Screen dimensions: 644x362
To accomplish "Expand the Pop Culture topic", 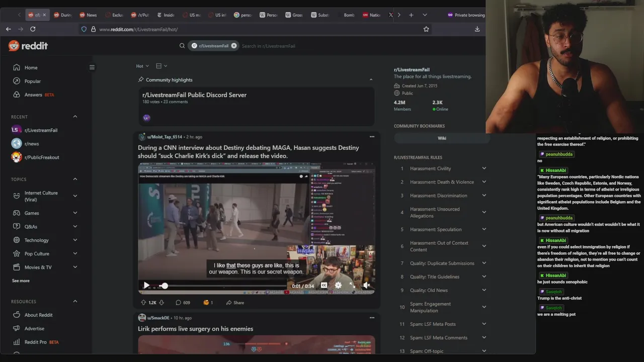I will (x=75, y=254).
